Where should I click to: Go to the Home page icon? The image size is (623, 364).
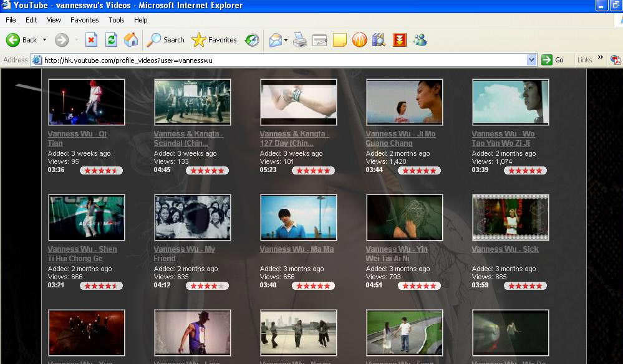coord(131,40)
